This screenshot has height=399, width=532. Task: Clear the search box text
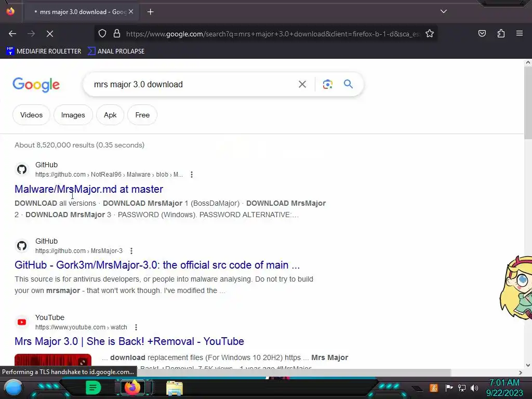click(x=302, y=84)
